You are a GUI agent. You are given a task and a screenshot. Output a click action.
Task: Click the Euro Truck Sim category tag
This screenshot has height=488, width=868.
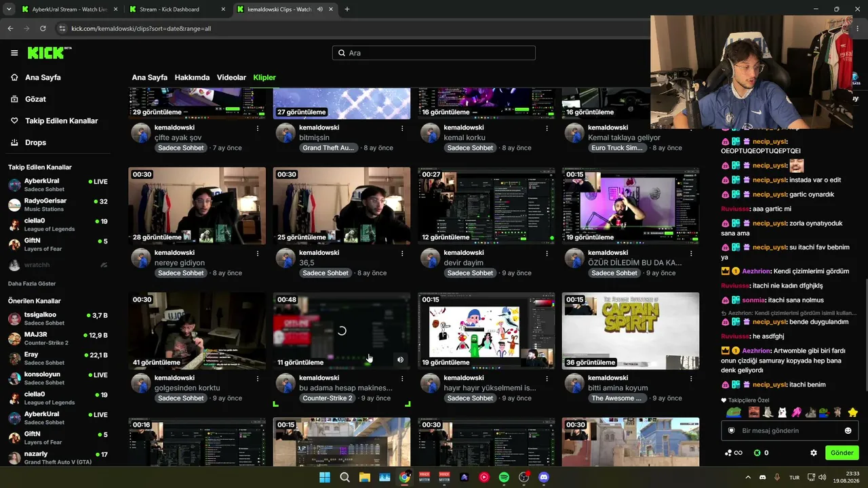[617, 148]
